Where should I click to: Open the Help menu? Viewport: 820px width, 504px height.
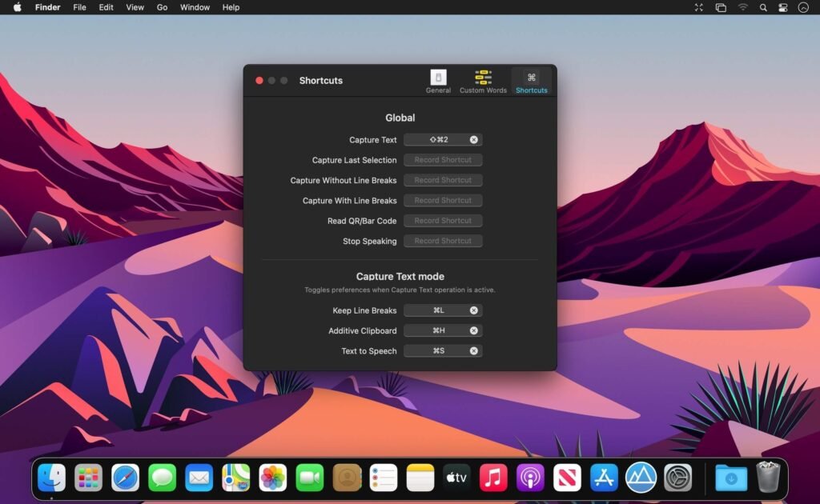point(231,7)
